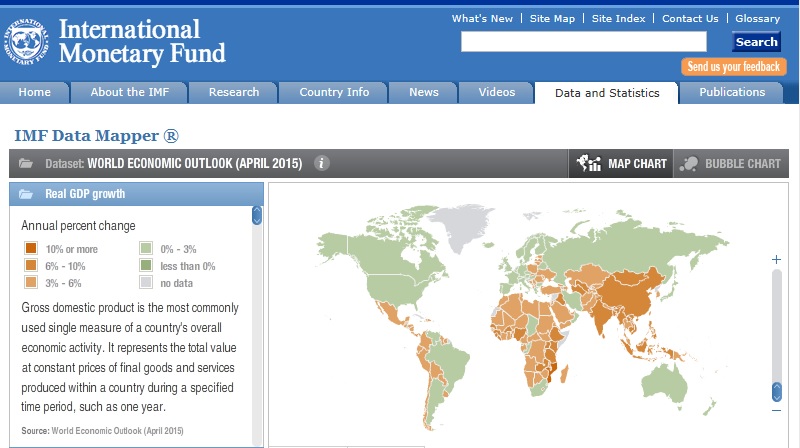
Task: Click the Annual percent change label
Action: 78,226
